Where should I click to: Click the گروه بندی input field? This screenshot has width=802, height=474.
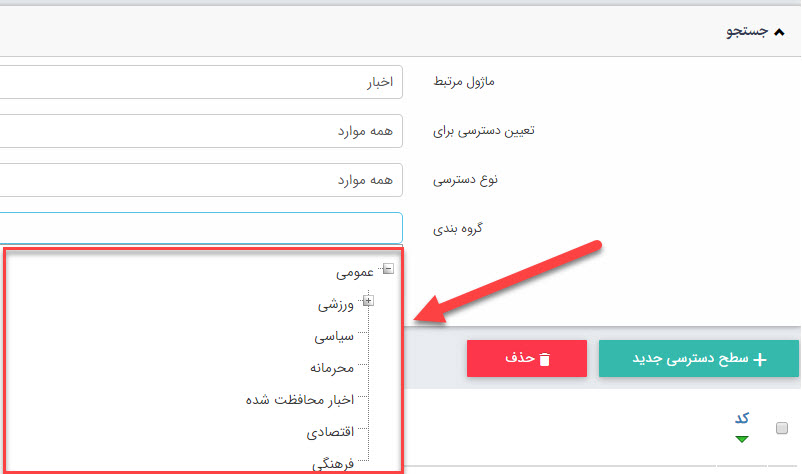pos(200,228)
